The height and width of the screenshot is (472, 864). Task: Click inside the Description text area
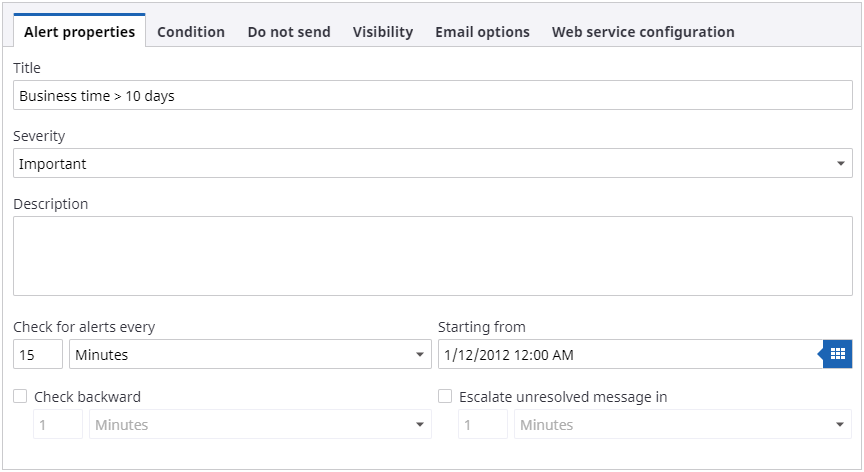432,256
